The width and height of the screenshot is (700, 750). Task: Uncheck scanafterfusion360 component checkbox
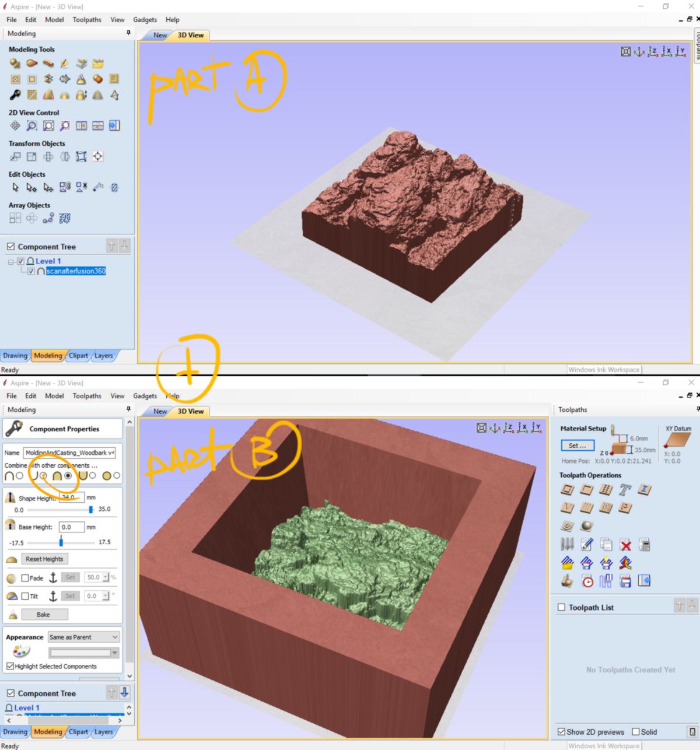(x=32, y=271)
